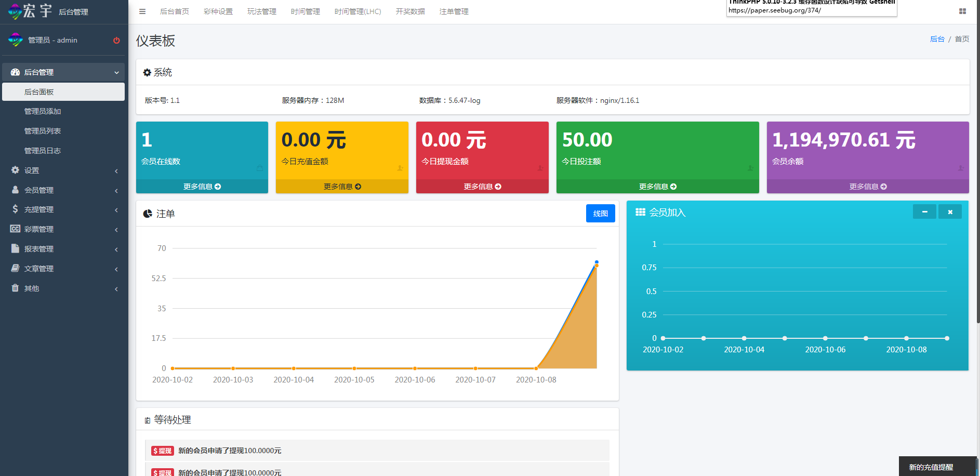Open 注单管理 in top navigation

(x=454, y=11)
